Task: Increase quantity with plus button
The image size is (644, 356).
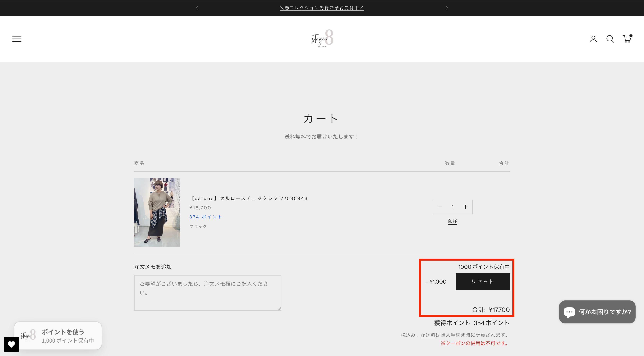Action: 465,207
